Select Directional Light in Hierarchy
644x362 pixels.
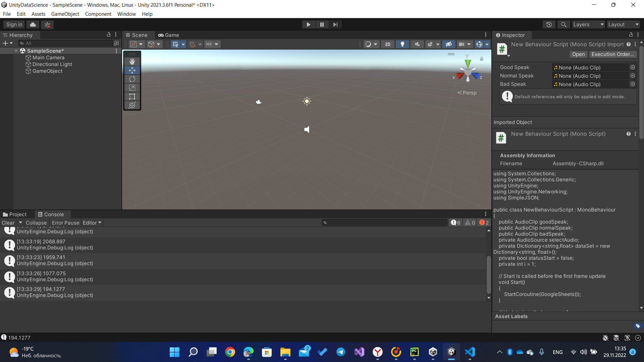click(x=52, y=64)
